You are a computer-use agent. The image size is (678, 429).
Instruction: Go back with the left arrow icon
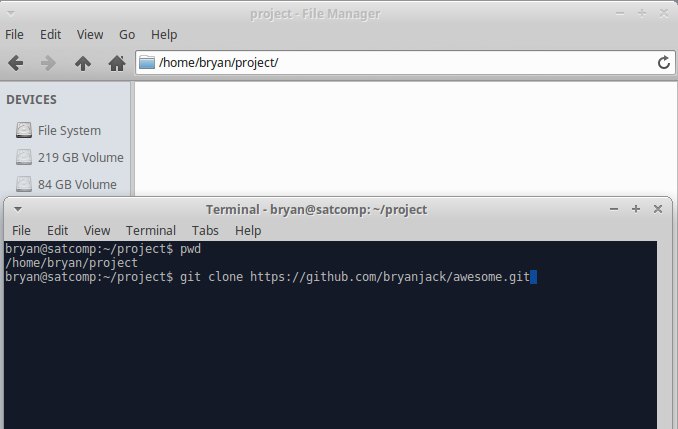16,63
